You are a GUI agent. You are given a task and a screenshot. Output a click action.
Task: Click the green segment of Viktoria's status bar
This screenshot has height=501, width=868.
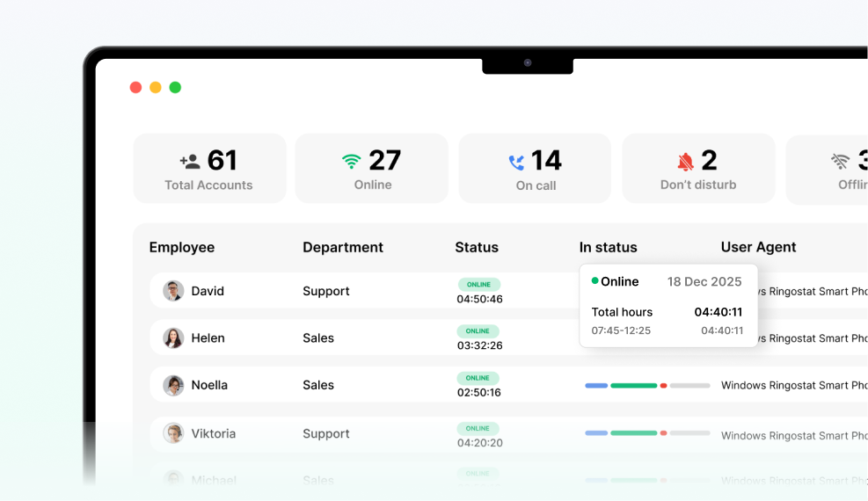[634, 433]
